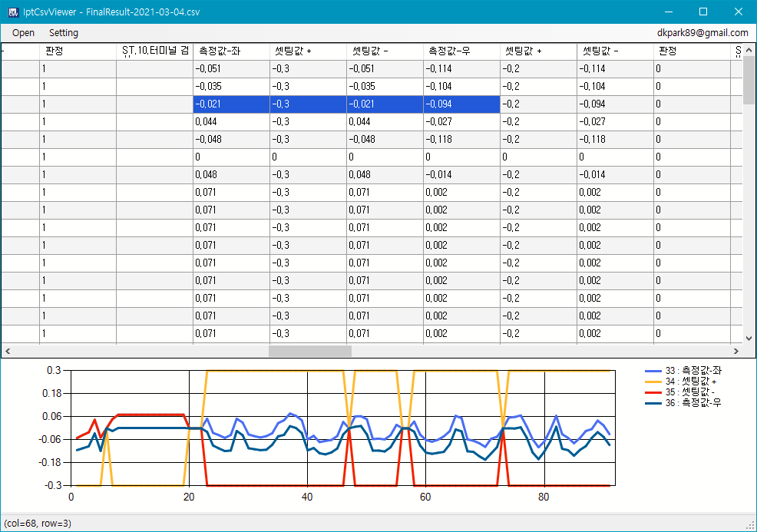This screenshot has height=532, width=757.
Task: Click the right arrow of the horizontal scrollbar
Action: click(x=736, y=351)
